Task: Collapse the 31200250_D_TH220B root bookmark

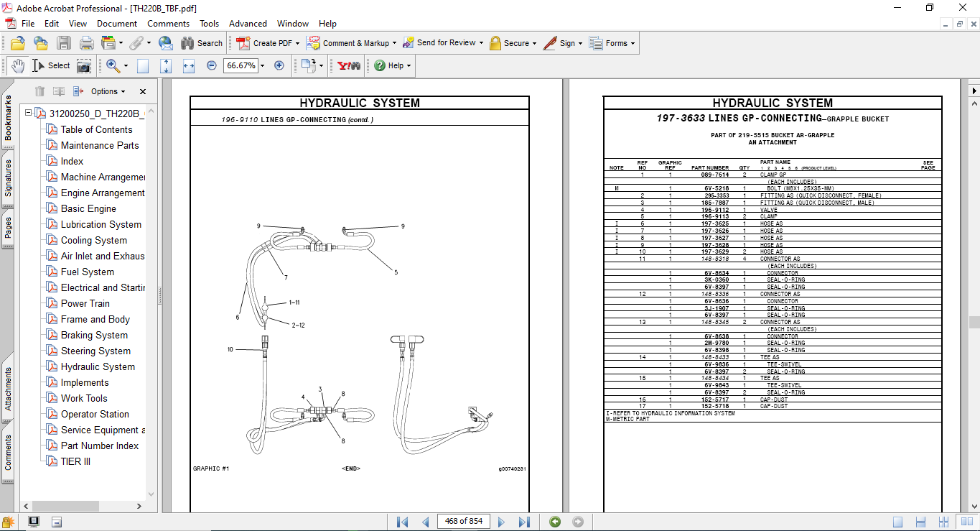Action: pyautogui.click(x=29, y=114)
